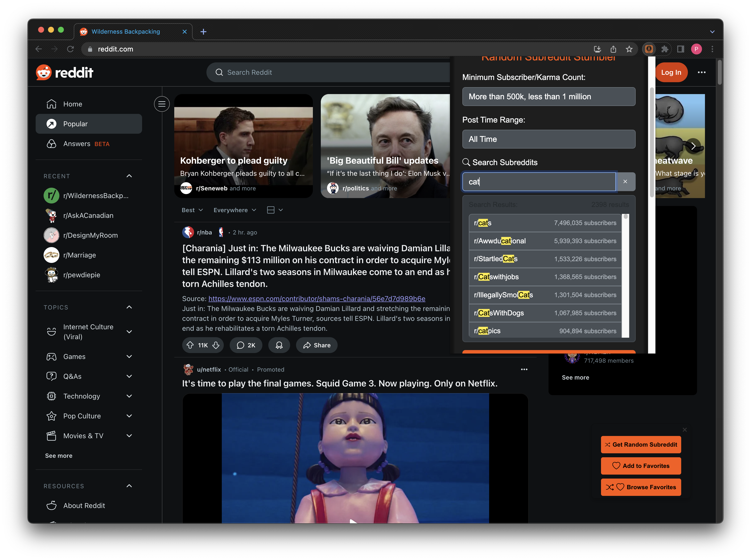Image resolution: width=751 pixels, height=560 pixels.
Task: Open the Everywhere location dropdown
Action: coord(234,210)
